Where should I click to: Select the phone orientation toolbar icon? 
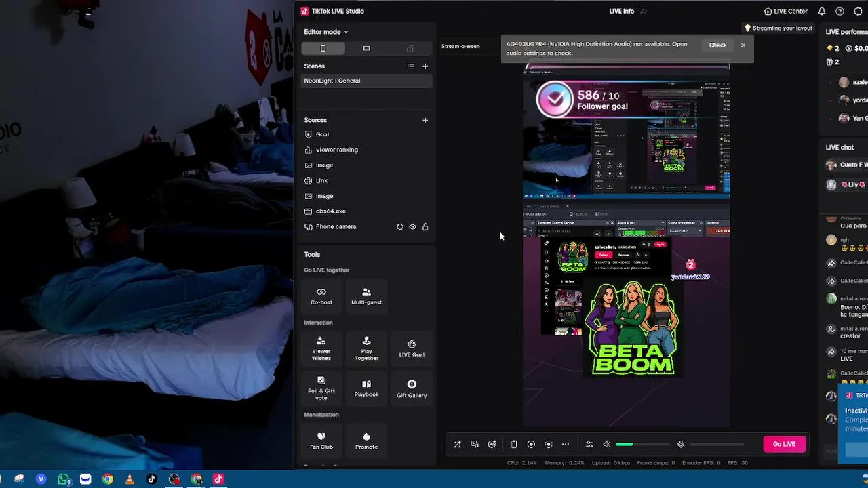coord(514,445)
